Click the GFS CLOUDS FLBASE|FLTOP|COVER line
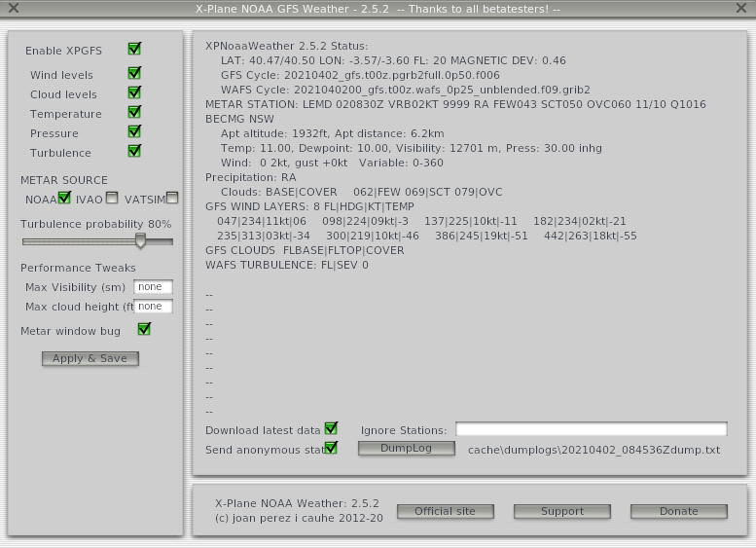Image resolution: width=756 pixels, height=548 pixels. (305, 251)
